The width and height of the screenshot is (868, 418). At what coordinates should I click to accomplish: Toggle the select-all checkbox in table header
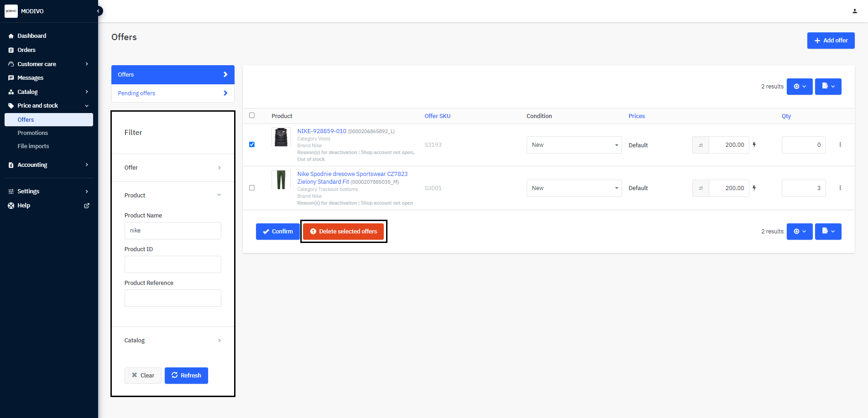252,115
